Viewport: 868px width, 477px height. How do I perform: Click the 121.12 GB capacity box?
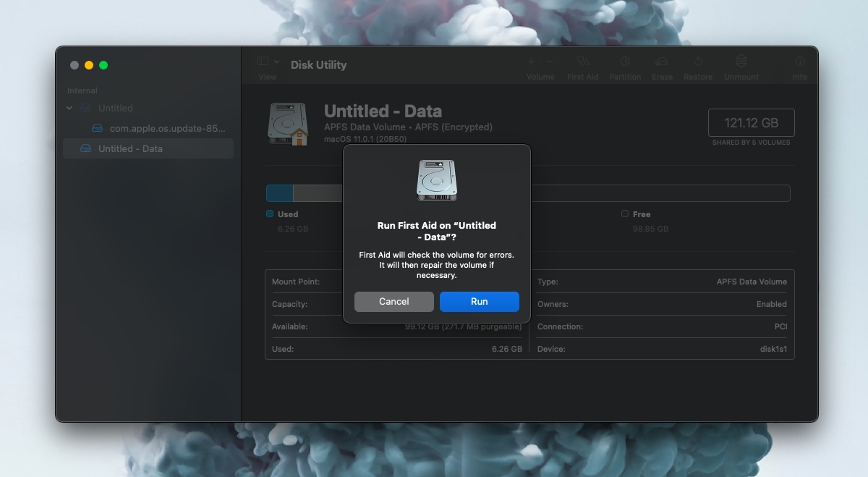click(x=751, y=123)
